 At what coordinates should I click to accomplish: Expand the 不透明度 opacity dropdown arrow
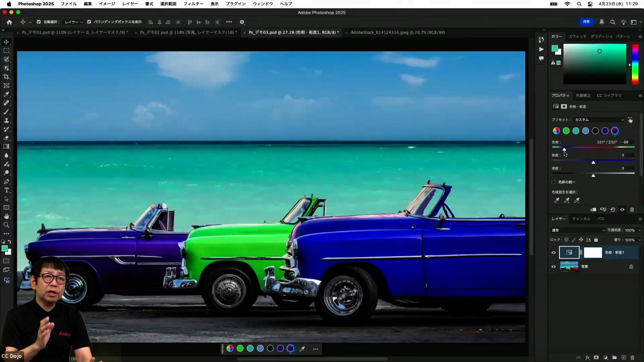(x=640, y=230)
